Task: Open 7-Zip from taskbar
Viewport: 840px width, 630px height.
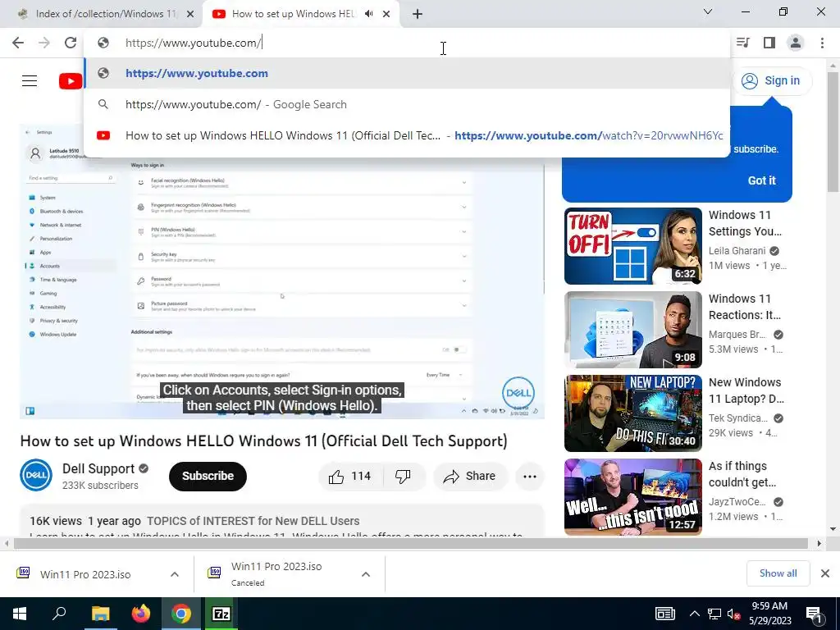Action: pos(221,614)
